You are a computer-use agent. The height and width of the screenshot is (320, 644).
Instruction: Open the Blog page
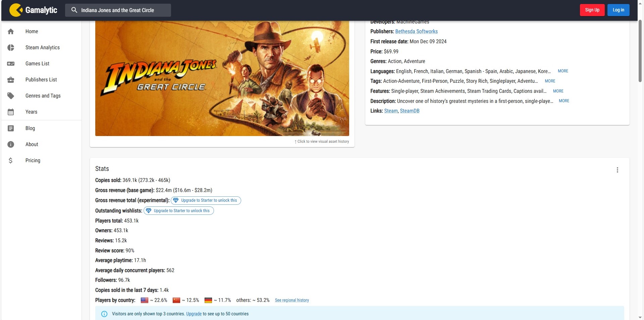[42, 128]
